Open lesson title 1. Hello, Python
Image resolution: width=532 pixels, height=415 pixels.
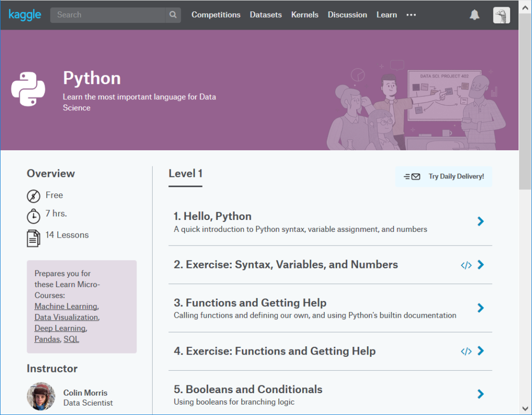pos(212,216)
